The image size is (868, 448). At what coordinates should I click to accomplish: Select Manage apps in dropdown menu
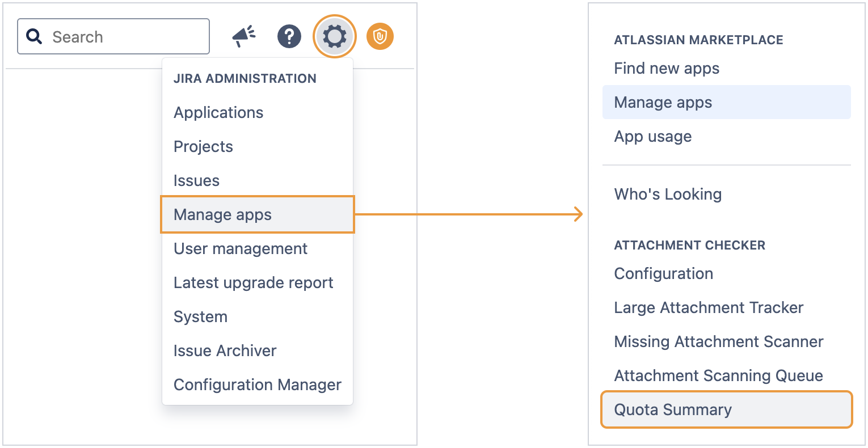pyautogui.click(x=222, y=215)
